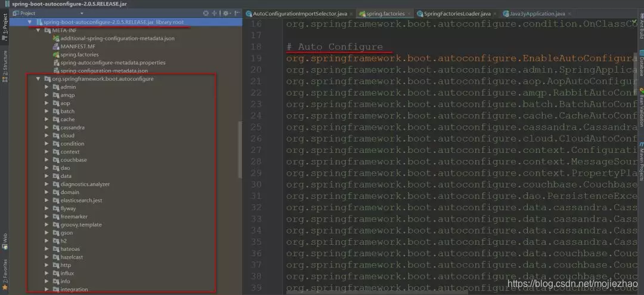Collapse org.springframework.boot.autoconfigure package
The width and height of the screenshot is (644, 295).
click(38, 79)
